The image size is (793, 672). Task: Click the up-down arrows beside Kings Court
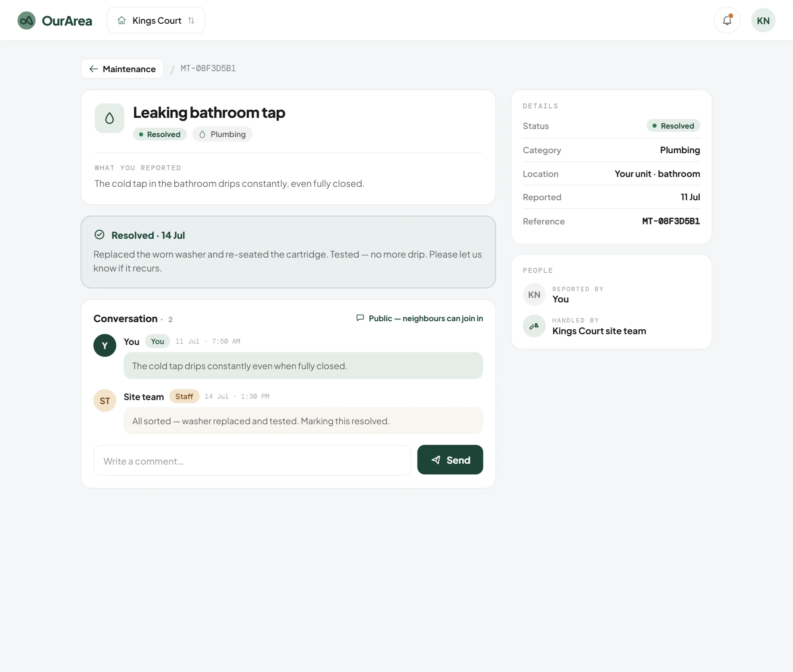click(x=191, y=21)
